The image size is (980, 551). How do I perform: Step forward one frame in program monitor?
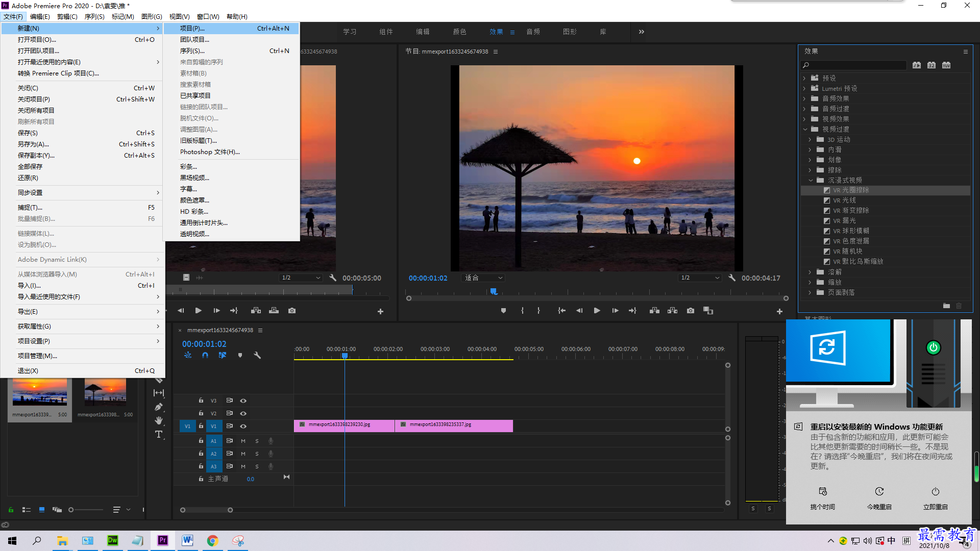coord(615,311)
